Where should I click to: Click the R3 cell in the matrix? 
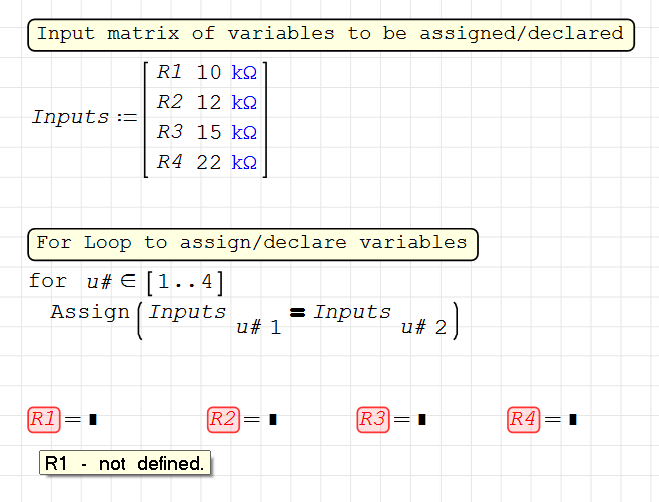coord(170,132)
